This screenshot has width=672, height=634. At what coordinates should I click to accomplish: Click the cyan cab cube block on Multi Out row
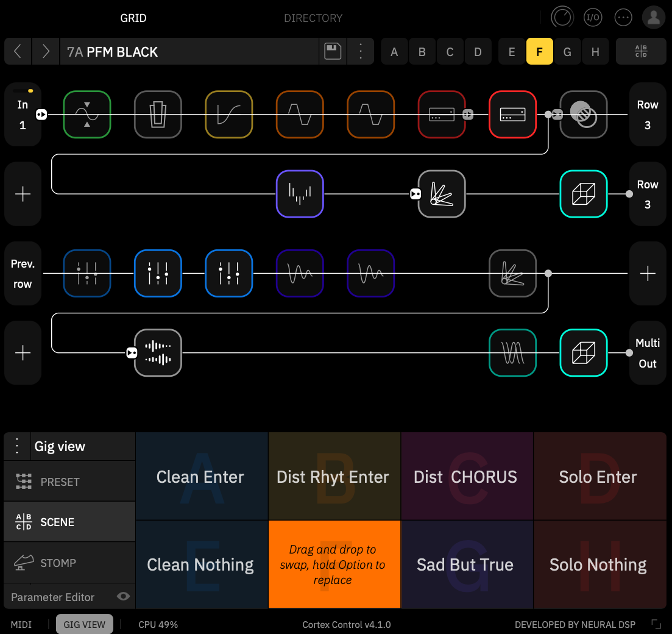click(x=584, y=352)
